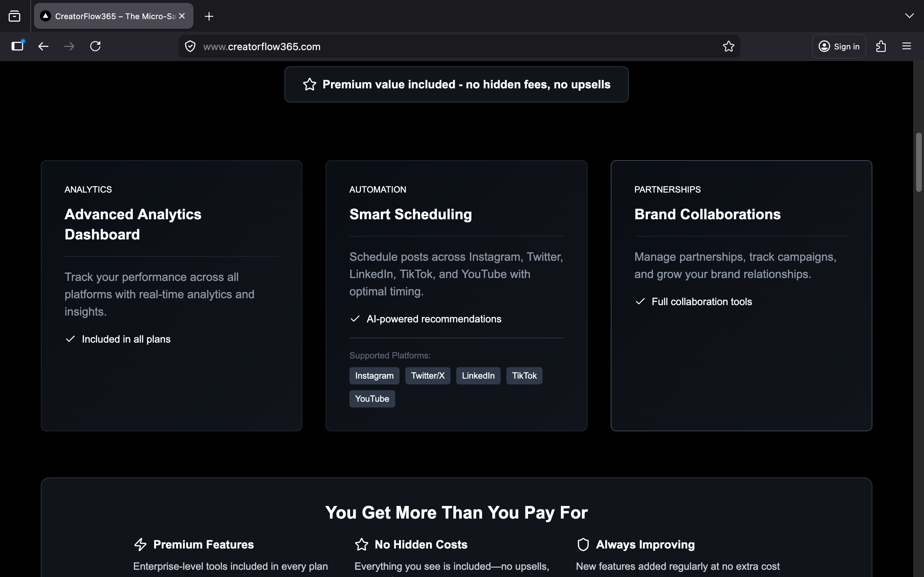Click the shield icon beside Always Improving

tap(583, 544)
